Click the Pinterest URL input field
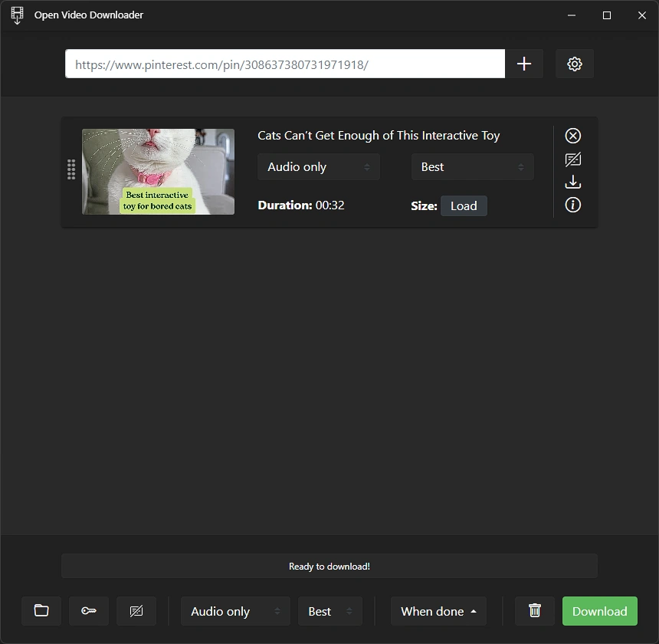 click(x=285, y=64)
